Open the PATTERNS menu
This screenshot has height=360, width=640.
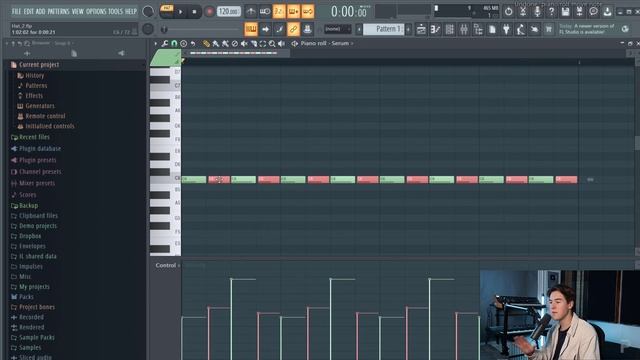pos(59,11)
